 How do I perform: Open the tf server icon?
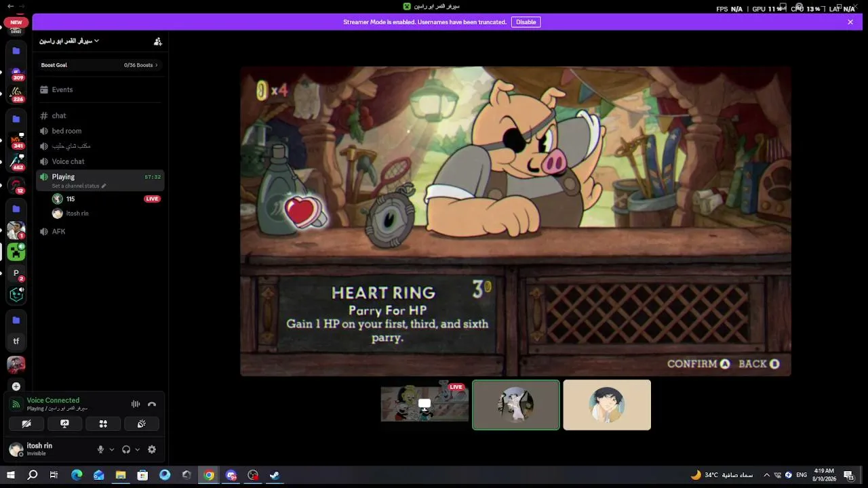[16, 342]
